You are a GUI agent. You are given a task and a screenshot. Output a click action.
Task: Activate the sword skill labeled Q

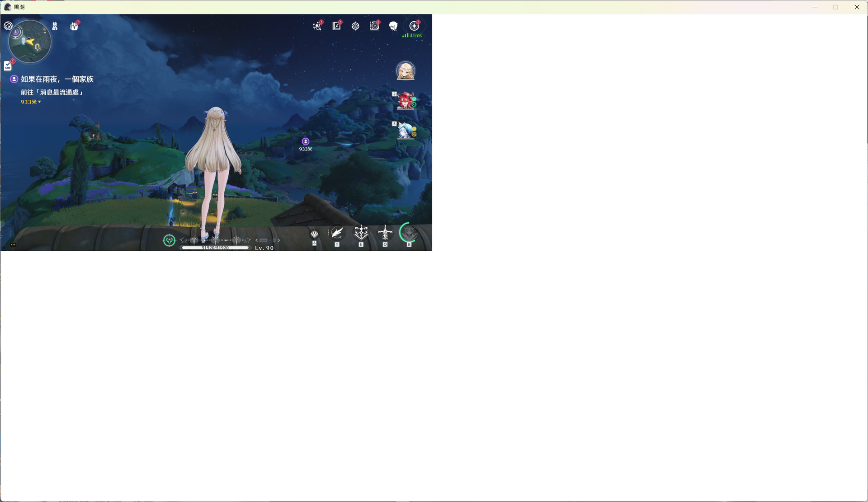pyautogui.click(x=385, y=233)
